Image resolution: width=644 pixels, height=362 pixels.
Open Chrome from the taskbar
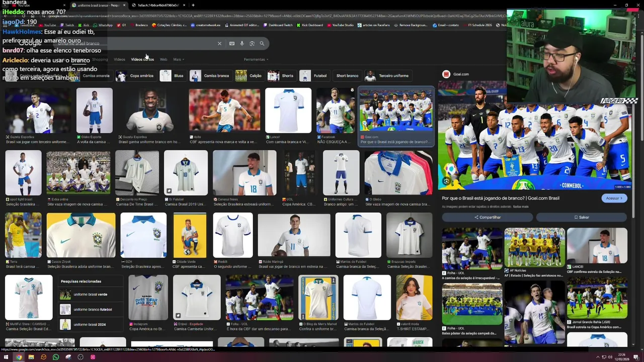[x=19, y=357]
